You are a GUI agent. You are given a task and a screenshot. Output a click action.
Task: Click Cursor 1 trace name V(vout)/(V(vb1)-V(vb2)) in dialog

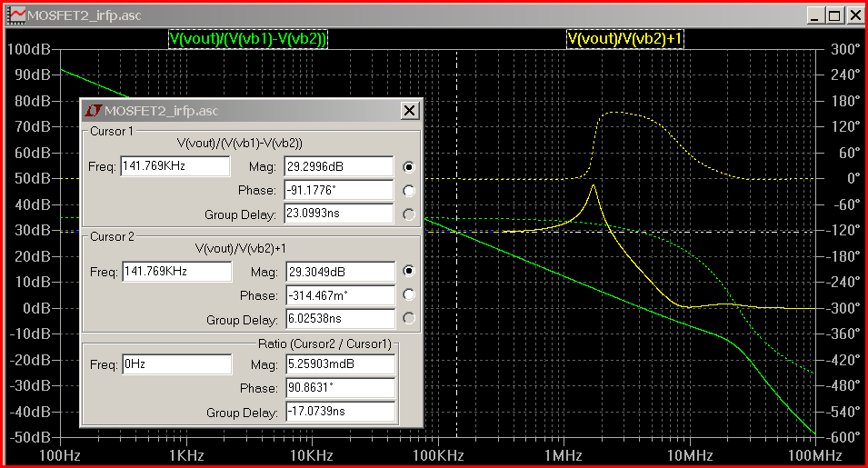pos(240,144)
